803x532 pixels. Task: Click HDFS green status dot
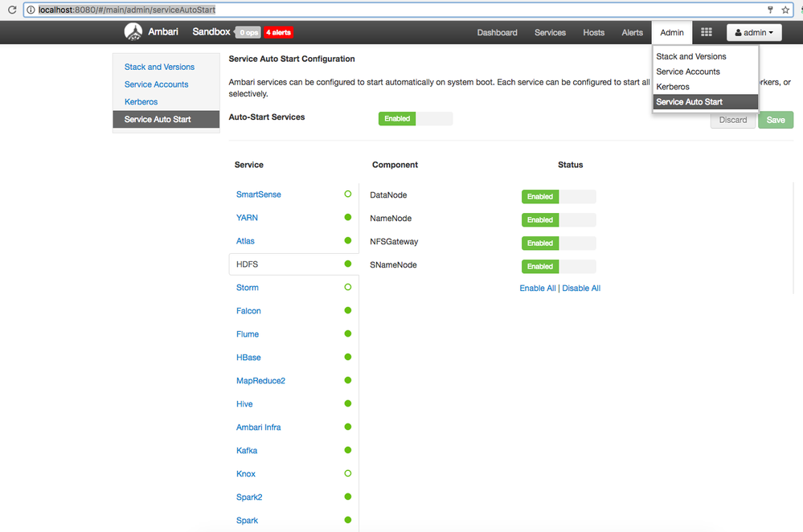tap(348, 264)
